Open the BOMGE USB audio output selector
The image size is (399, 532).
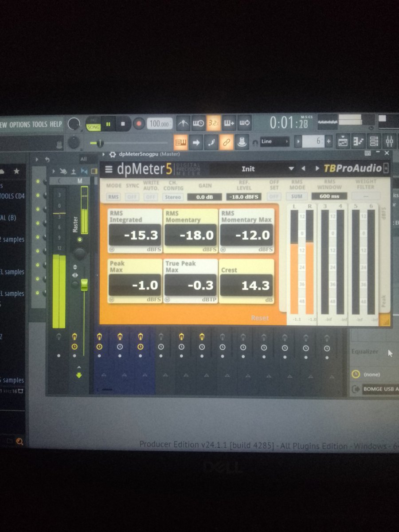(380, 389)
